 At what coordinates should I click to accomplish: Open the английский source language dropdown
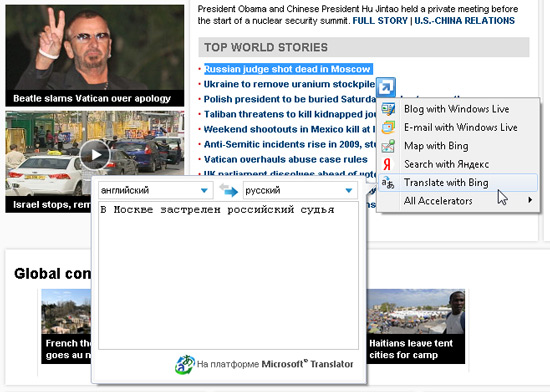coord(155,190)
